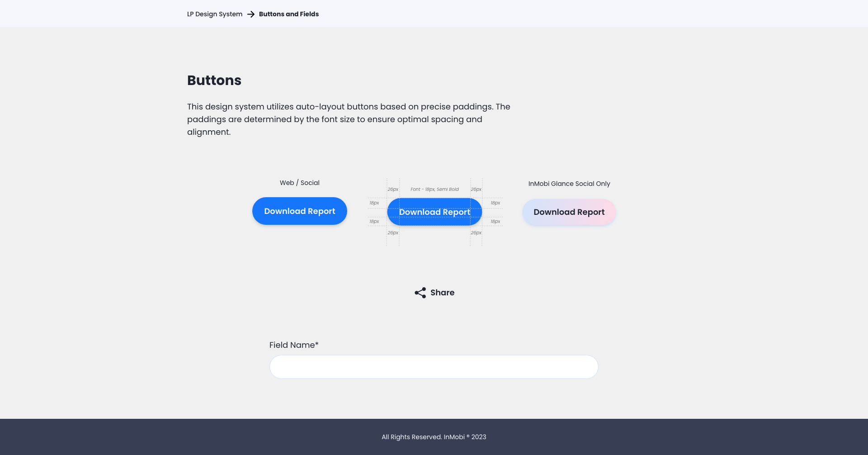Image resolution: width=868 pixels, height=455 pixels.
Task: Select the Buttons and Fields breadcrumb
Action: tap(288, 14)
